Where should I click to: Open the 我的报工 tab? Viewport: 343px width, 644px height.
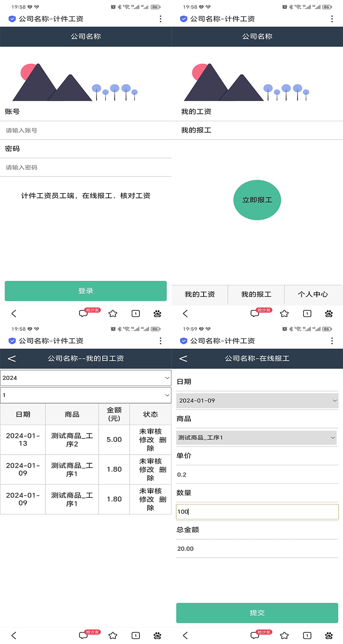tap(256, 295)
